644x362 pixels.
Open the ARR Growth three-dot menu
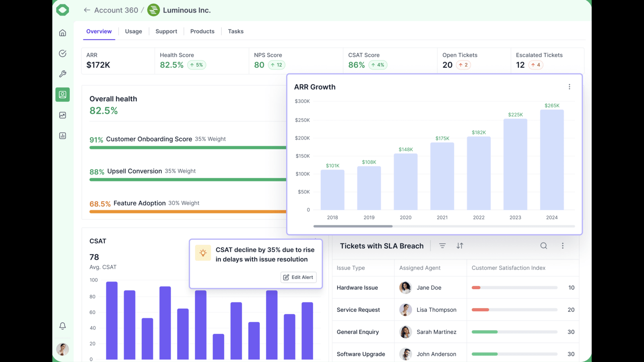[x=569, y=87]
